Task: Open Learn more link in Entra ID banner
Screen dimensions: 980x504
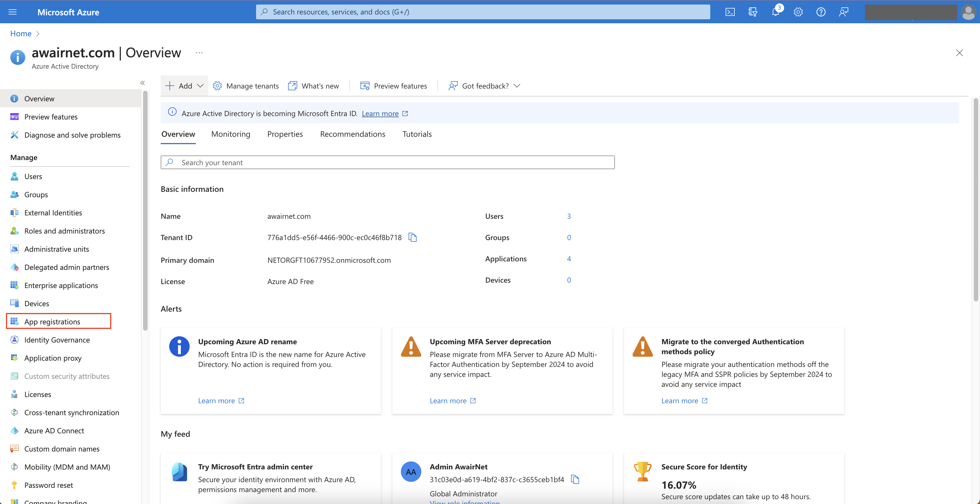Action: coord(380,113)
